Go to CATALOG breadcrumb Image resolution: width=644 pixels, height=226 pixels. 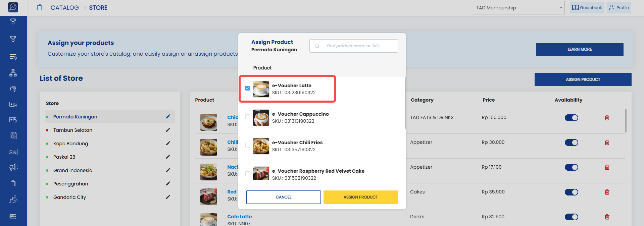click(65, 8)
